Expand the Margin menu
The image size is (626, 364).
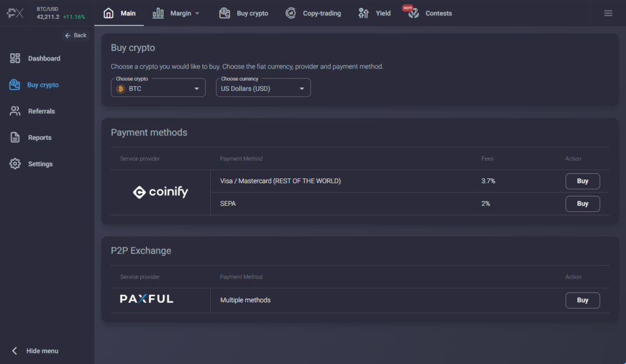176,12
